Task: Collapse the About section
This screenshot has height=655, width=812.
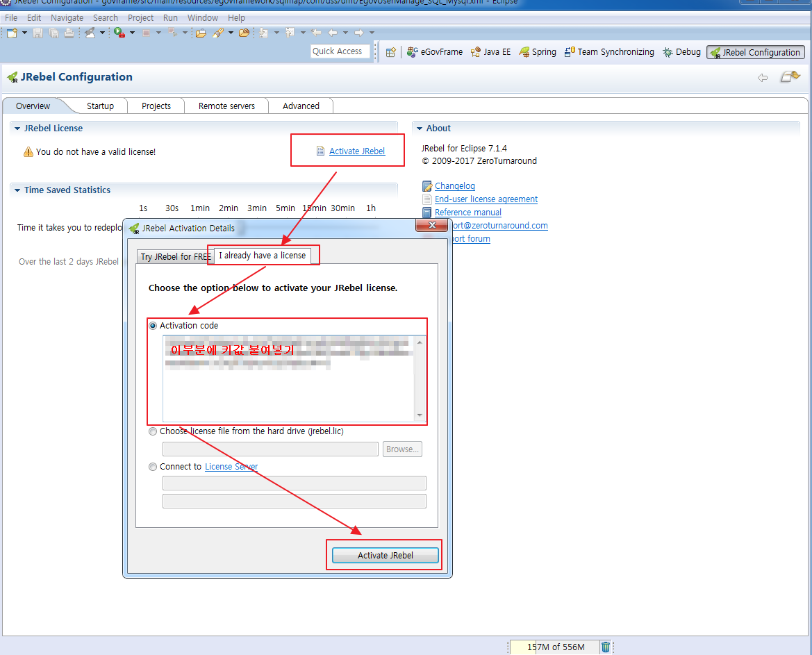Action: point(420,128)
